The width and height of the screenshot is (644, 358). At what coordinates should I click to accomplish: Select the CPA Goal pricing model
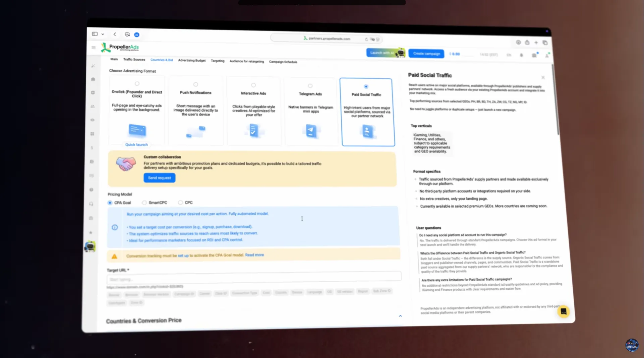click(x=110, y=203)
